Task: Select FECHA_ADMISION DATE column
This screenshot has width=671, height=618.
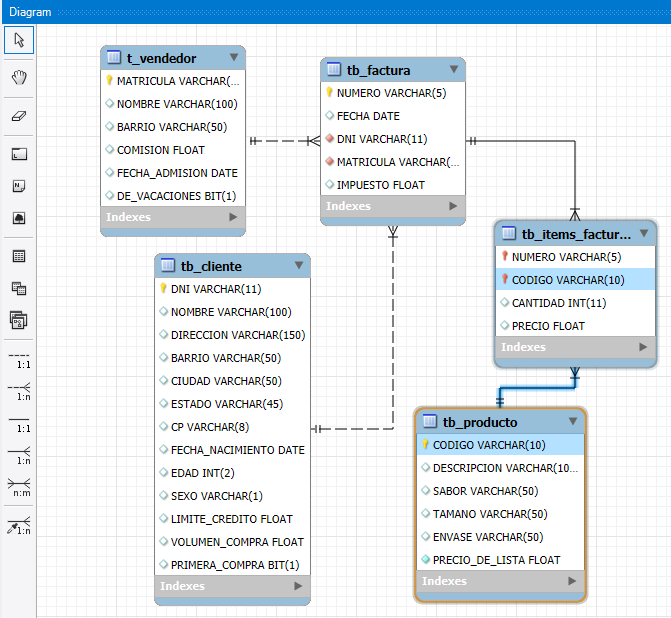Action: click(x=173, y=173)
